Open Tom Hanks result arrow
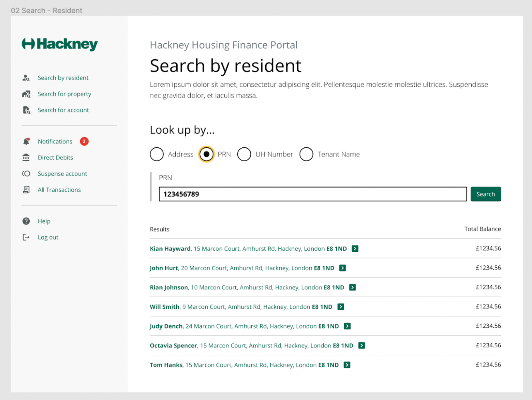The height and width of the screenshot is (400, 532). click(347, 365)
